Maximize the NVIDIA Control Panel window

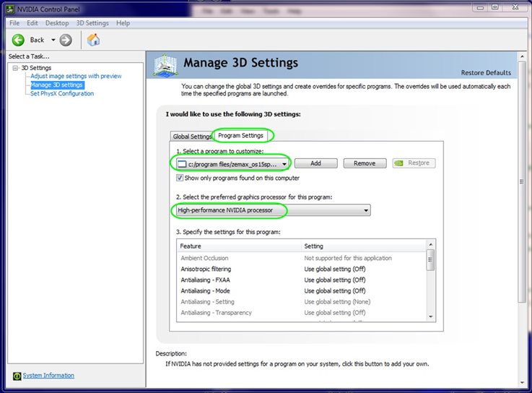coord(495,7)
